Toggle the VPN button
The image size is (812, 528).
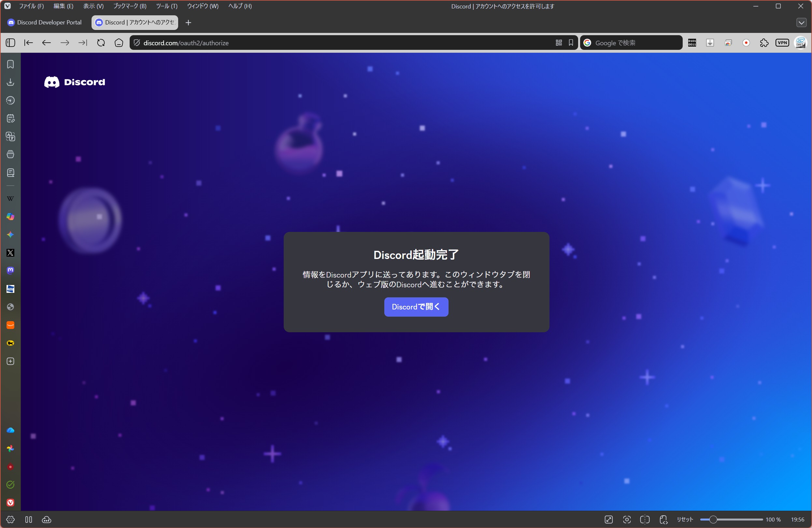(x=782, y=43)
